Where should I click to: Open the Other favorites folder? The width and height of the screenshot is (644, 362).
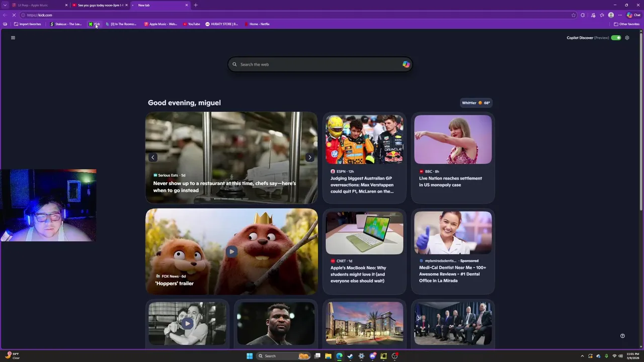(x=626, y=24)
